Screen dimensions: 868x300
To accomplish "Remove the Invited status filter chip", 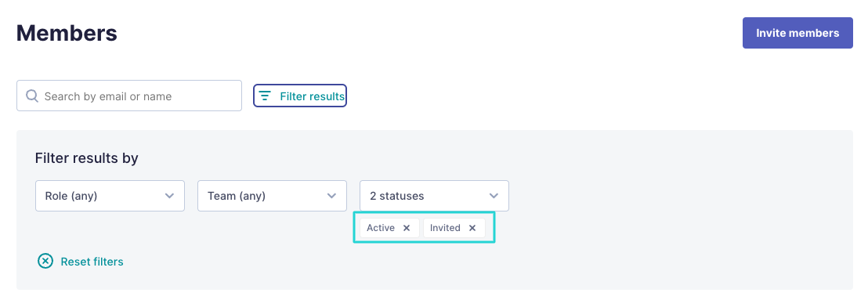I will (472, 228).
